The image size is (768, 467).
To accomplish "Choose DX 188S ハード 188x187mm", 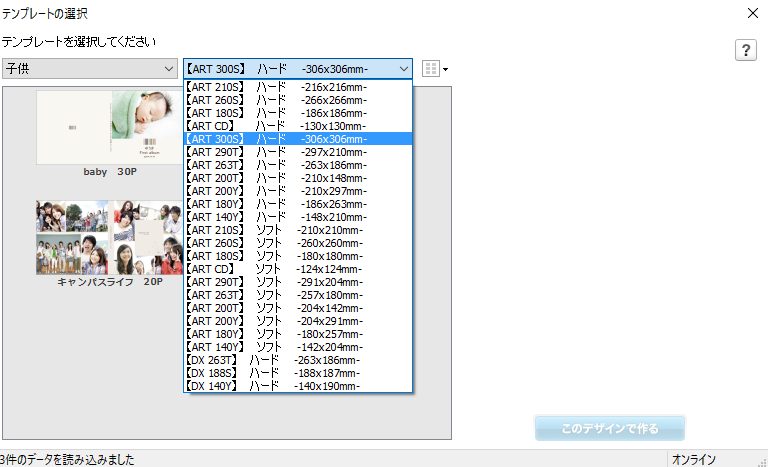I will click(x=298, y=372).
